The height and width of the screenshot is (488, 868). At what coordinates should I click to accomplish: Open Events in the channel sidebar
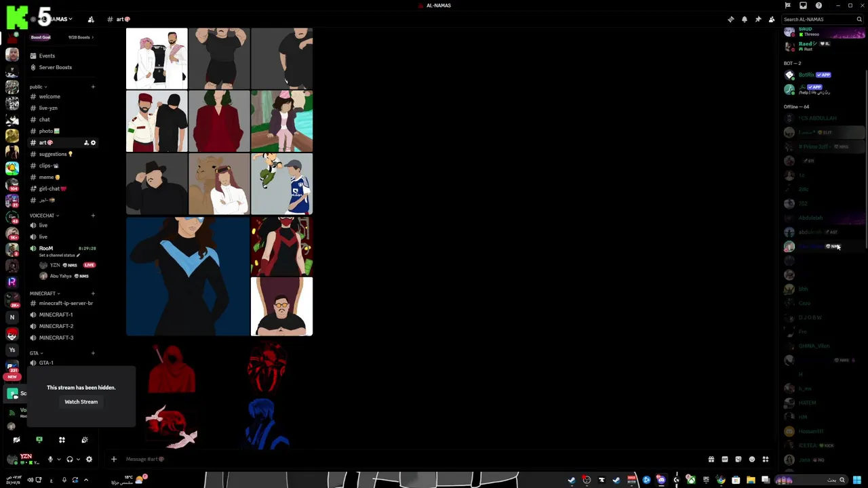click(x=62, y=56)
